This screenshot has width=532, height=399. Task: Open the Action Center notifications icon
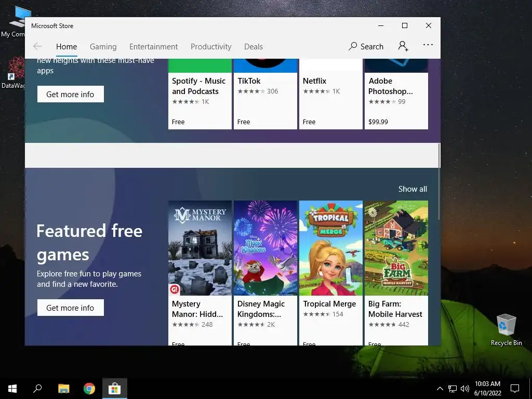pos(515,389)
